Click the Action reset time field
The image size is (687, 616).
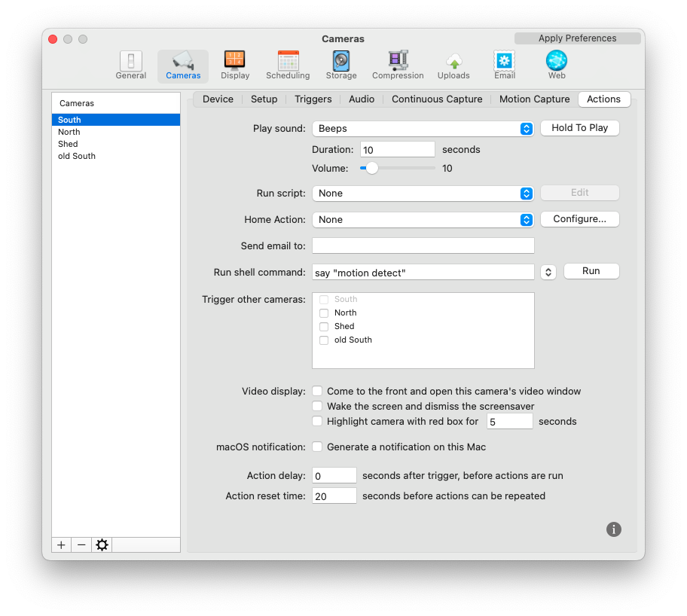[x=334, y=496]
